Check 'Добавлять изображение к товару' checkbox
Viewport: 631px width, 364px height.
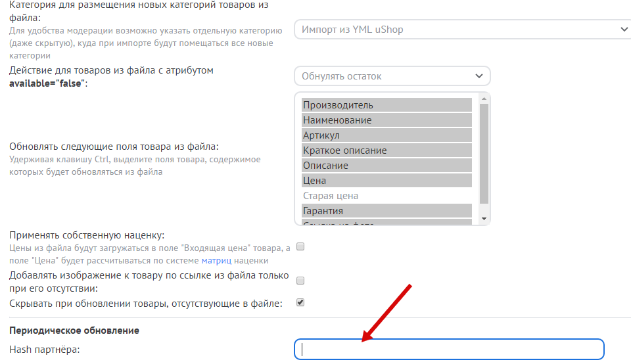[x=300, y=281]
